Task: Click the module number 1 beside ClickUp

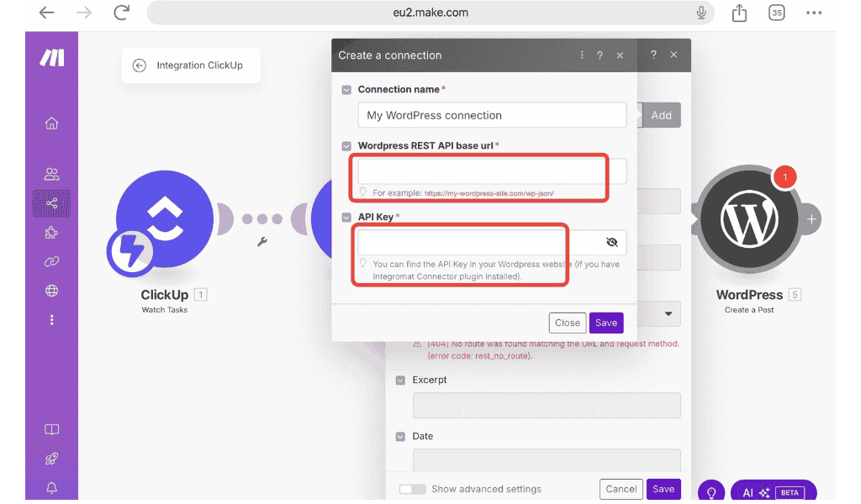Action: coord(200,295)
